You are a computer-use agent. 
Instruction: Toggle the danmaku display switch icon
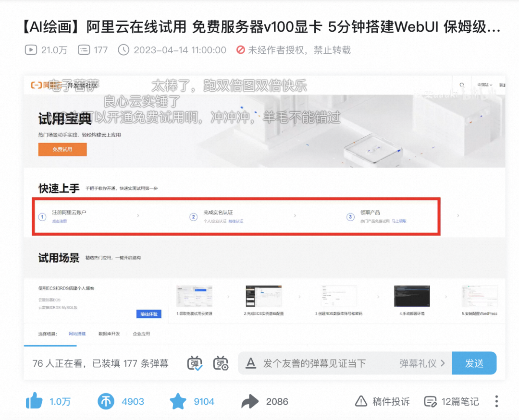(195, 363)
